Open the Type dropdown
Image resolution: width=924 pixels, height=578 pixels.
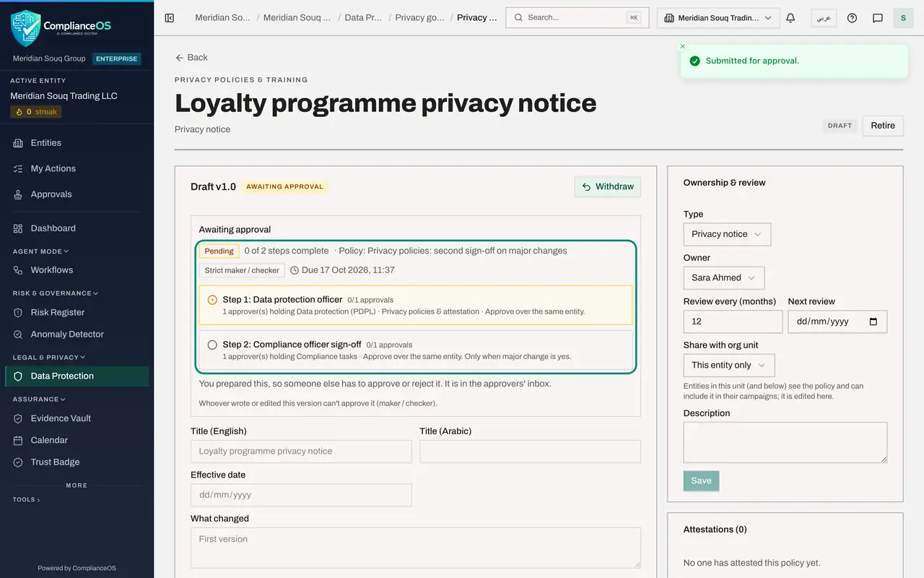(727, 234)
